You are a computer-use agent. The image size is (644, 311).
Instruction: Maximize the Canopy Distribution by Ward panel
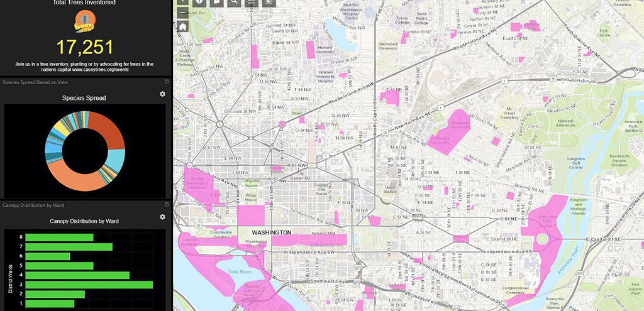(166, 205)
